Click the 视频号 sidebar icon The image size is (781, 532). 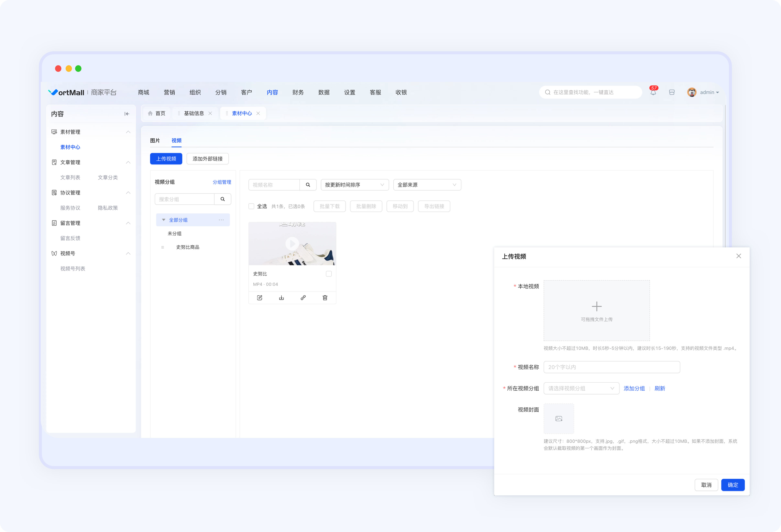[54, 253]
